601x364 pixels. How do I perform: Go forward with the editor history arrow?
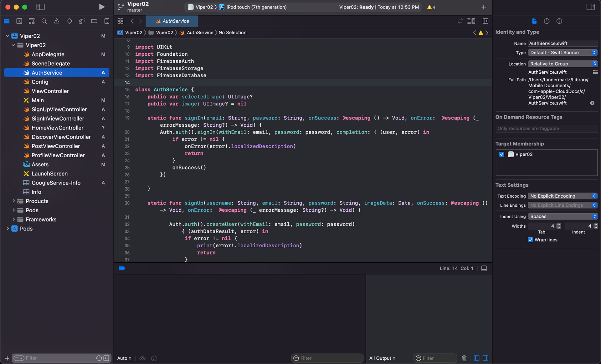pos(140,21)
